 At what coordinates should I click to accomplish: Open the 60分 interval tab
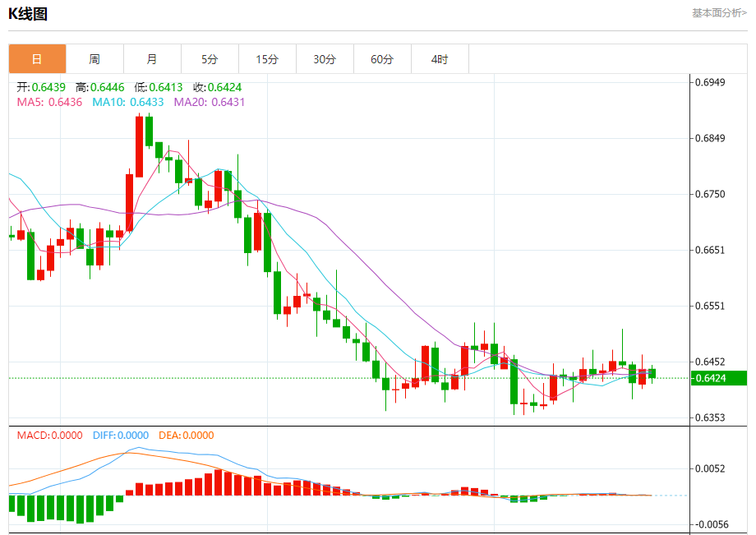382,59
